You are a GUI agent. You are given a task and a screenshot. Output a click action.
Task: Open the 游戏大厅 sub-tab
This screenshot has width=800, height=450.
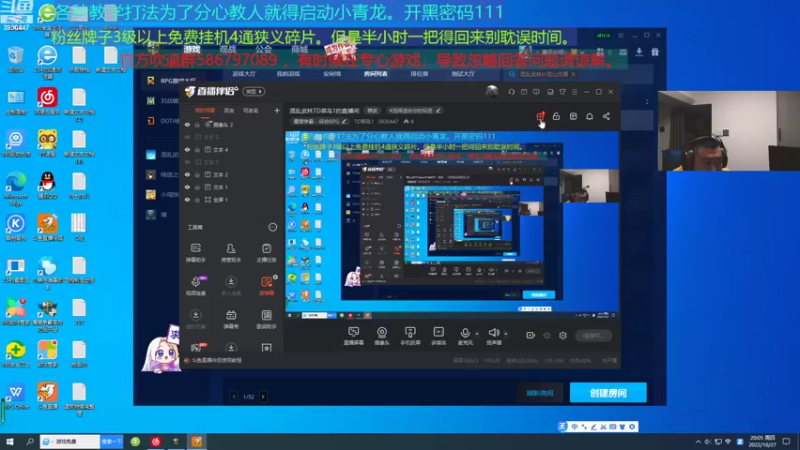coord(244,74)
